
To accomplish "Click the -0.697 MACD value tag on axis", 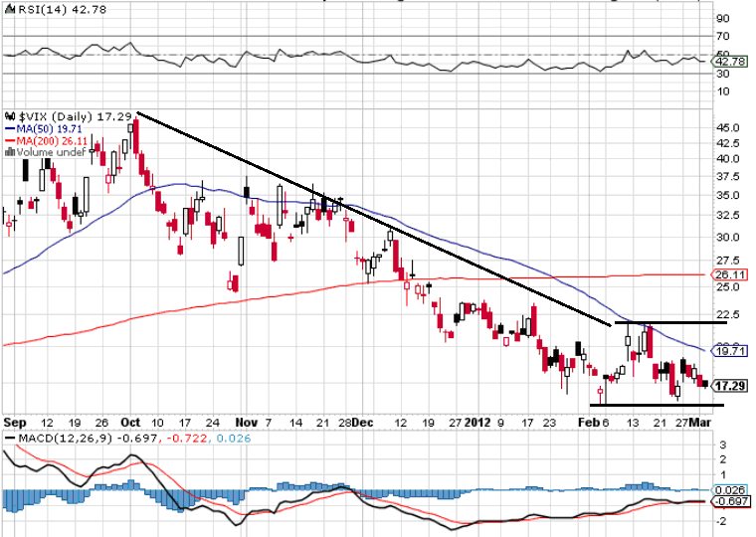I will [730, 501].
